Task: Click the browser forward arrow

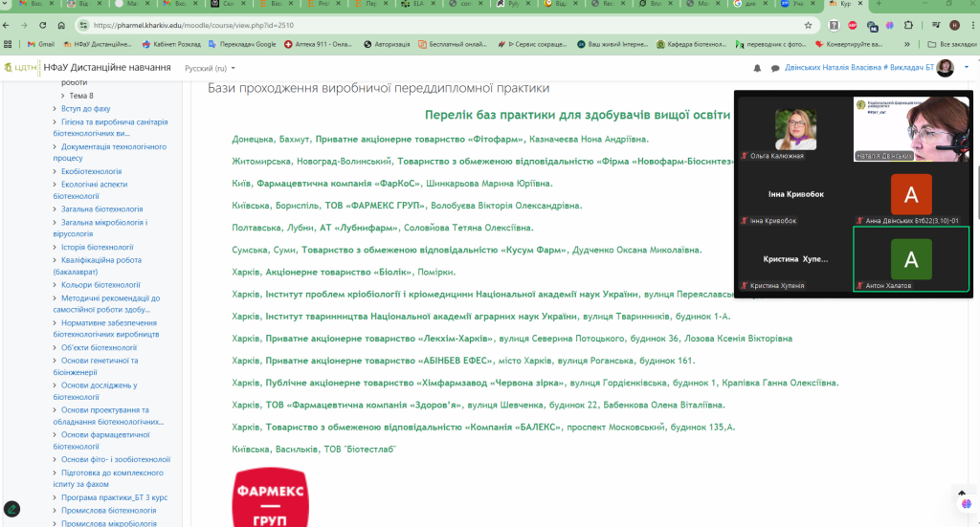Action: (x=24, y=26)
